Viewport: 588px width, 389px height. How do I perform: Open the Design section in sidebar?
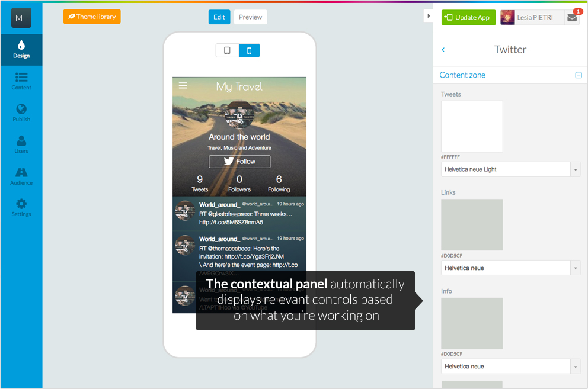pos(21,50)
